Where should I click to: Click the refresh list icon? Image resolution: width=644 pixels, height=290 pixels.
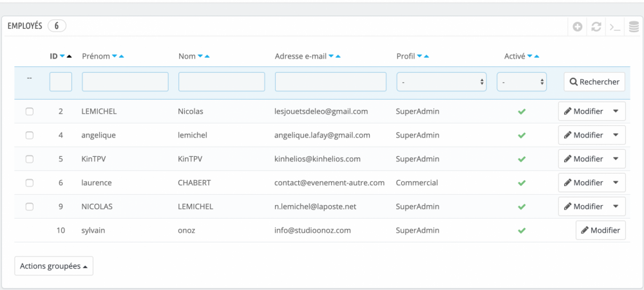click(596, 27)
